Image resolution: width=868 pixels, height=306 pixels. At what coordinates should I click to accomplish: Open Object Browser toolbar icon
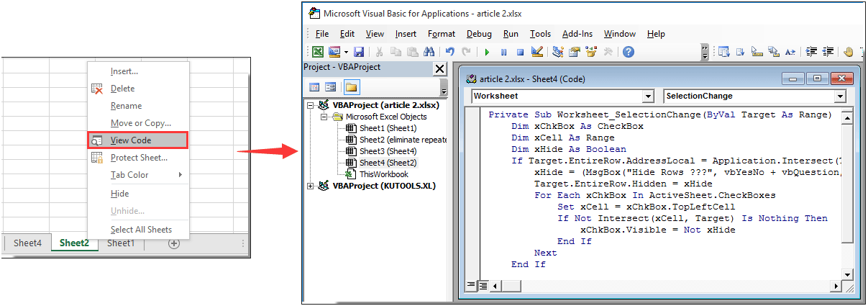[591, 52]
